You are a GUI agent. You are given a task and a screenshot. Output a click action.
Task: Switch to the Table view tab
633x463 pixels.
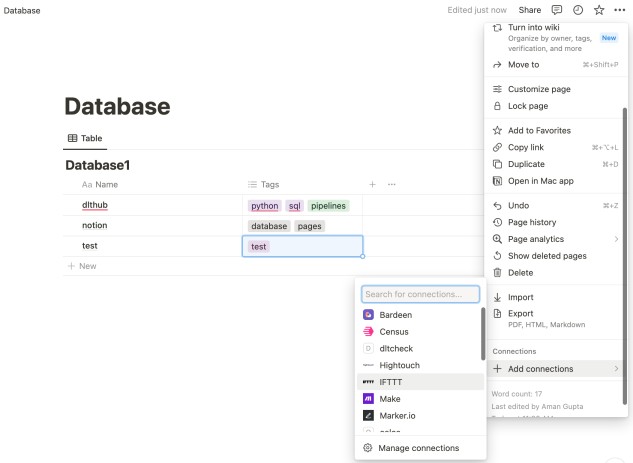point(85,138)
